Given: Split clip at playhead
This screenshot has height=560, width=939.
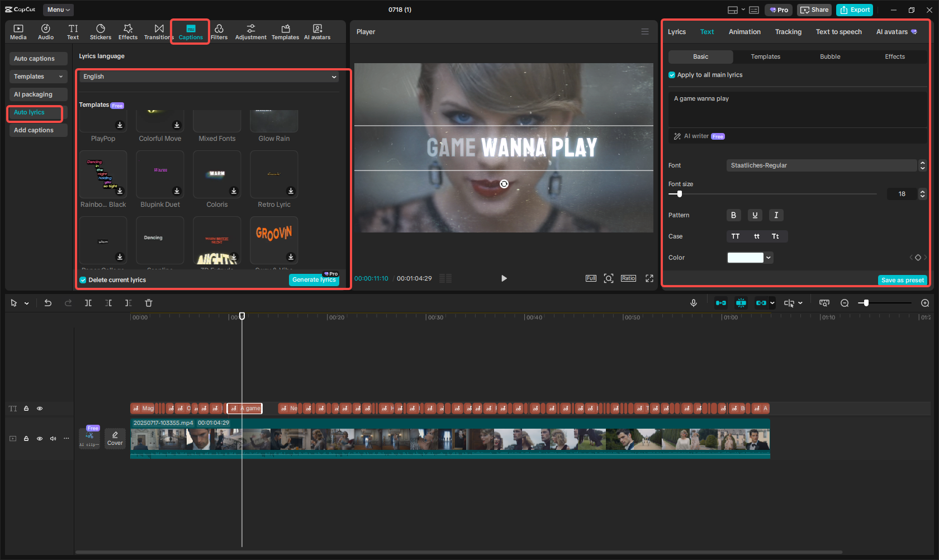Looking at the screenshot, I should [88, 303].
